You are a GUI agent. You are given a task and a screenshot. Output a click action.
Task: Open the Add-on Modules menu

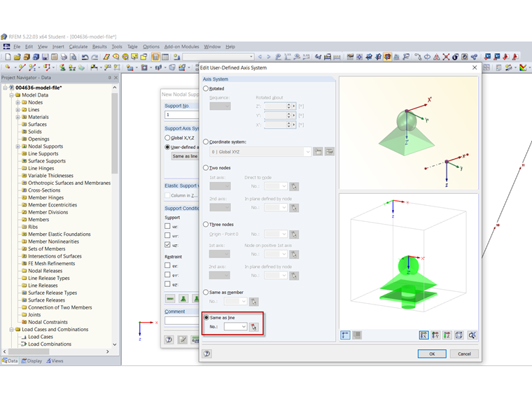coord(181,47)
